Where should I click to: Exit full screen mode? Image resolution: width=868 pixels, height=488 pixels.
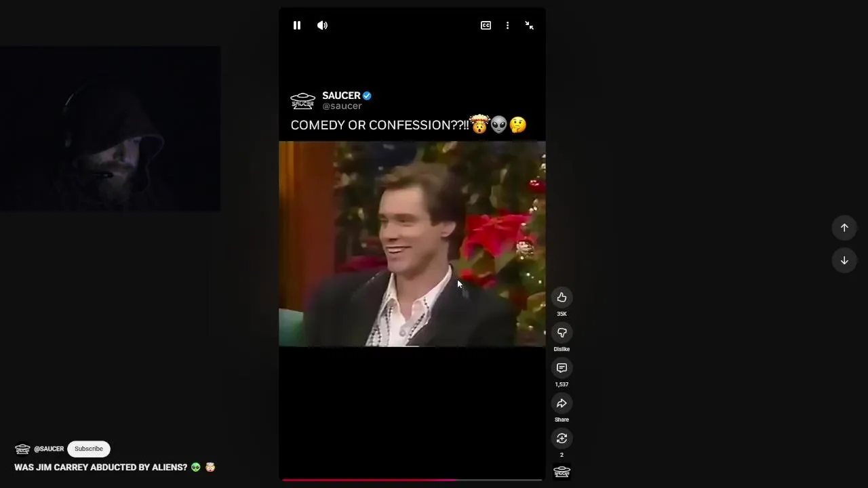(x=529, y=25)
